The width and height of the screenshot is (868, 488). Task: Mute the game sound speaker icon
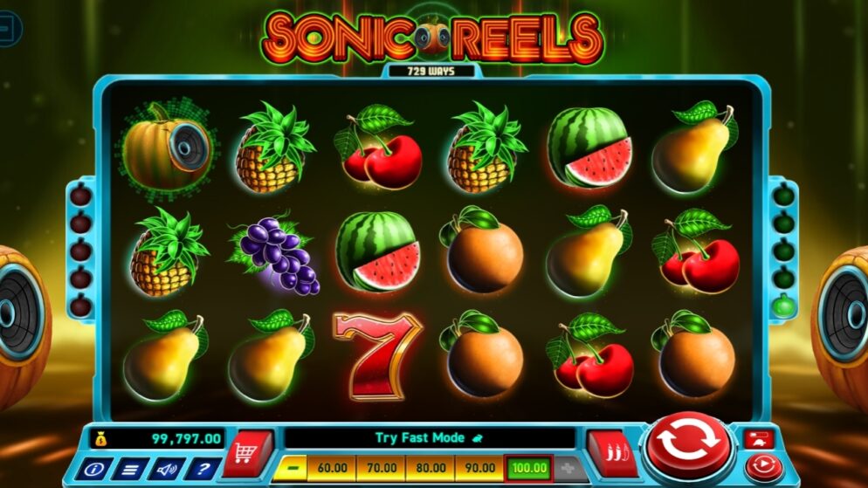(166, 470)
